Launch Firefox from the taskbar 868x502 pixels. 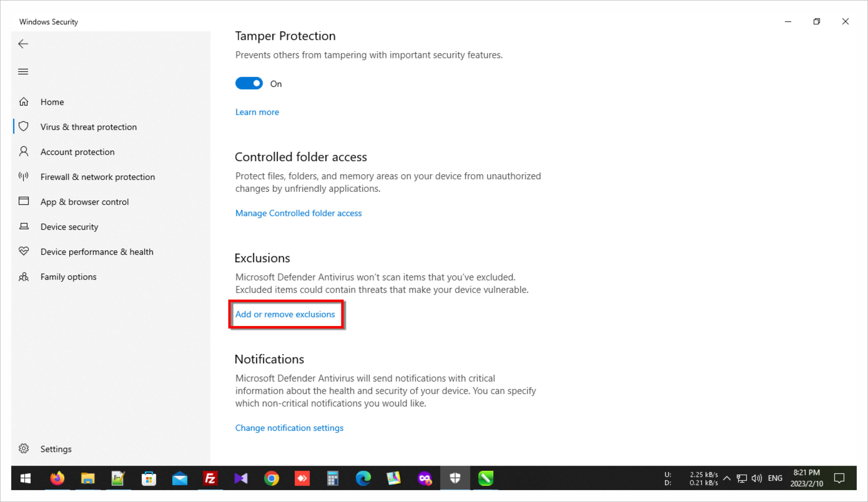click(x=57, y=478)
